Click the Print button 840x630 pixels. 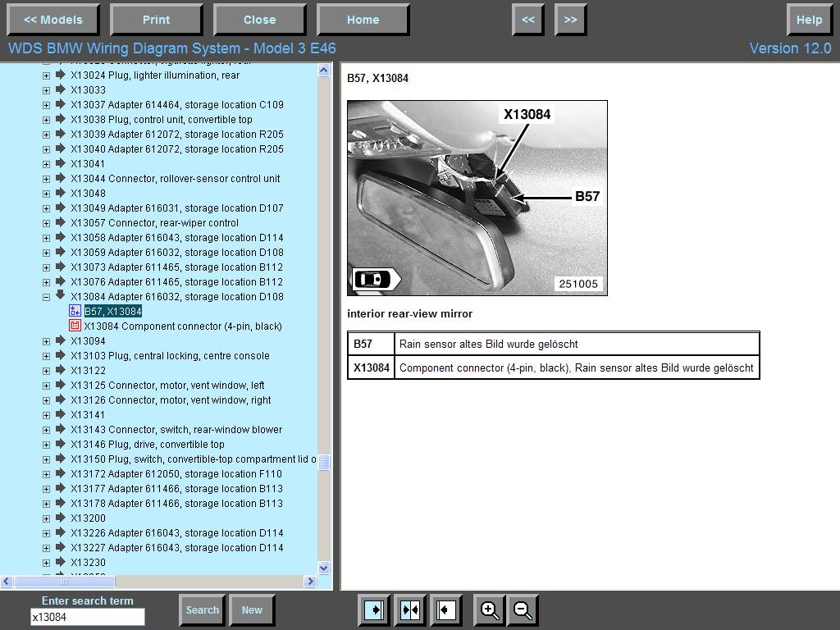pyautogui.click(x=156, y=20)
